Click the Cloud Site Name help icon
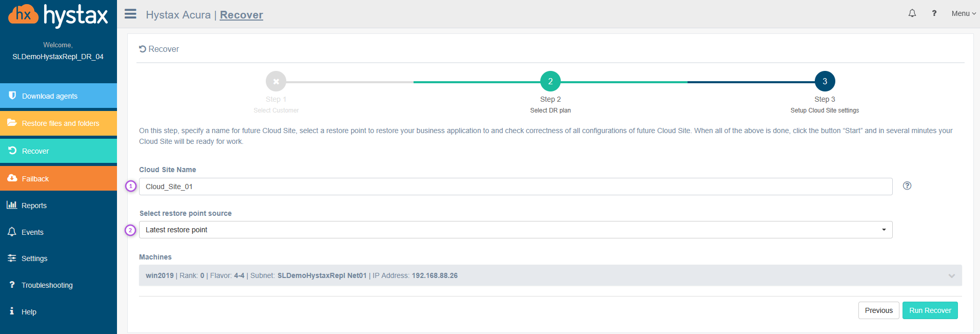The height and width of the screenshot is (334, 980). [907, 186]
